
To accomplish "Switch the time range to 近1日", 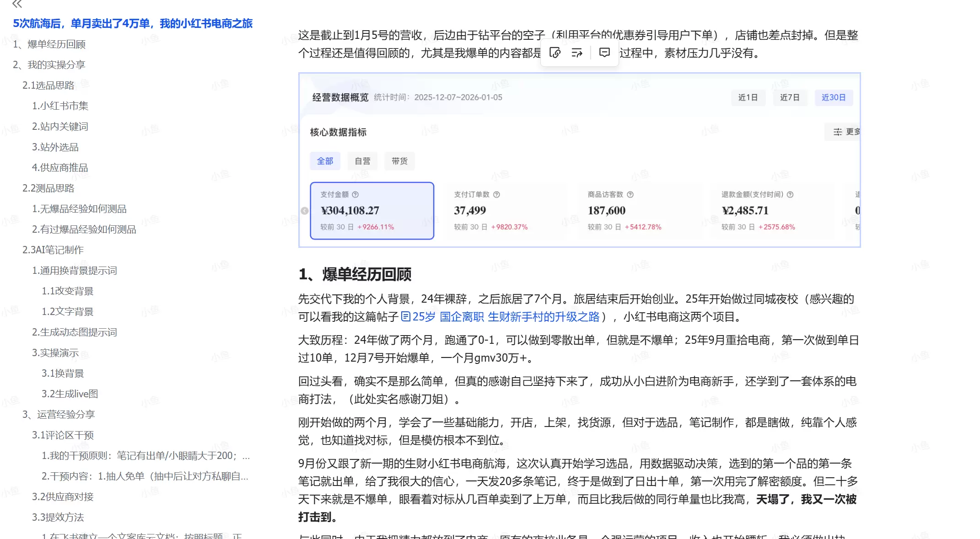I will pos(748,97).
